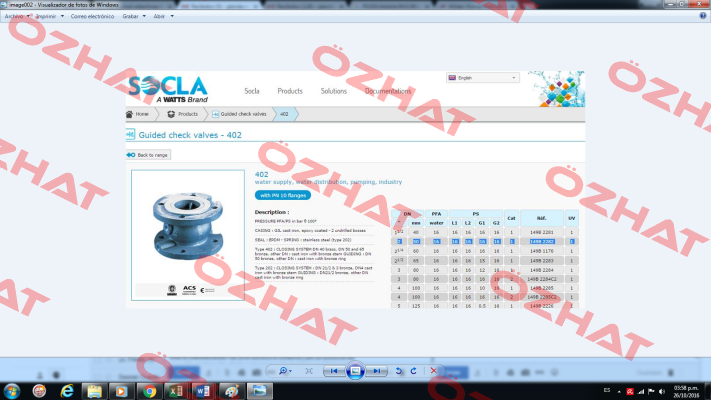Viewport: 711px width, 400px height.
Task: Click the fit-to-window actual size icon
Action: [309, 371]
